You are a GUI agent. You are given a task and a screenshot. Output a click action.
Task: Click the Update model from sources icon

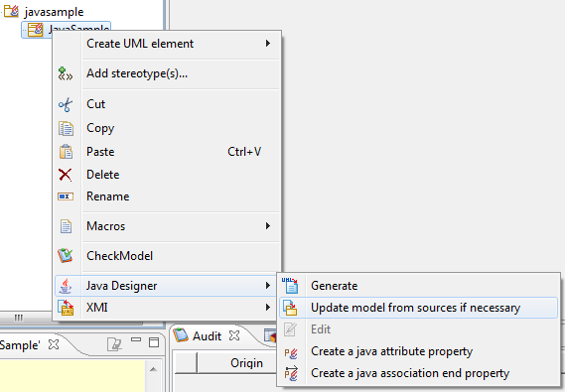click(x=290, y=308)
